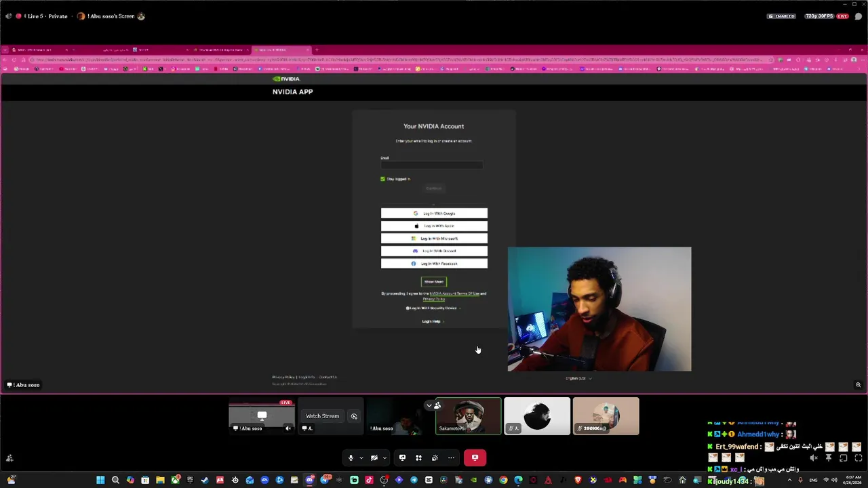This screenshot has width=868, height=488.
Task: Click the Show More button
Action: (x=434, y=281)
